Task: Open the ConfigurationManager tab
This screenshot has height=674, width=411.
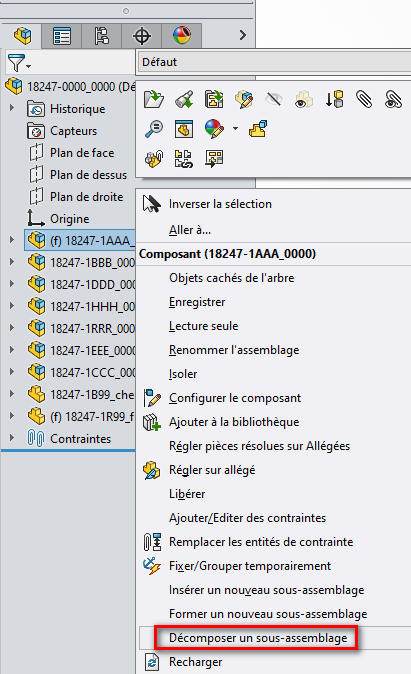Action: coord(101,36)
